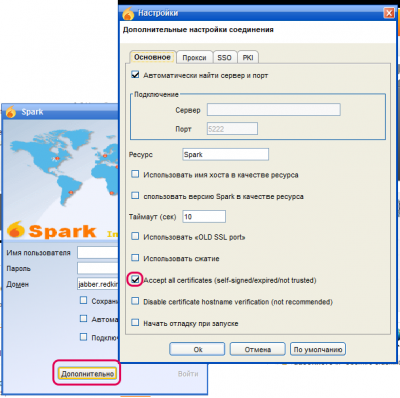Screen dimensions: 400x398
Task: Click the Домен field in Spark window
Action: [x=98, y=284]
